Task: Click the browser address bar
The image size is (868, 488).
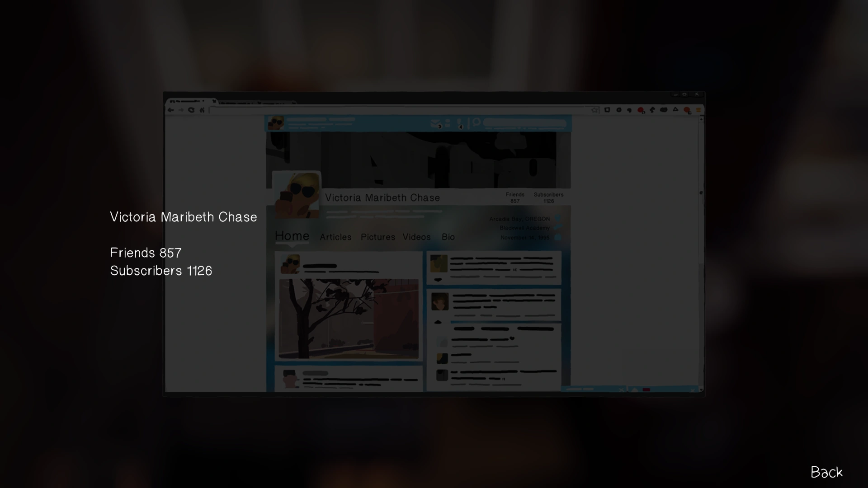Action: click(x=398, y=110)
